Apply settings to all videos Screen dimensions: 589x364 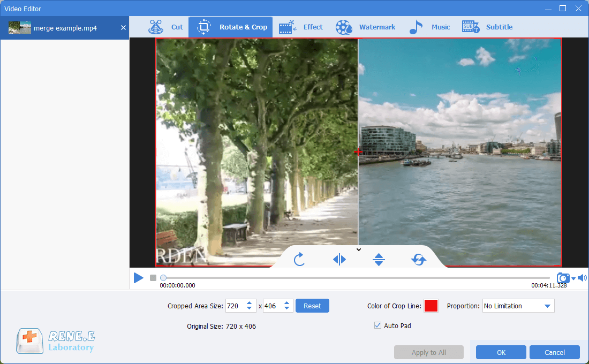[x=428, y=352]
